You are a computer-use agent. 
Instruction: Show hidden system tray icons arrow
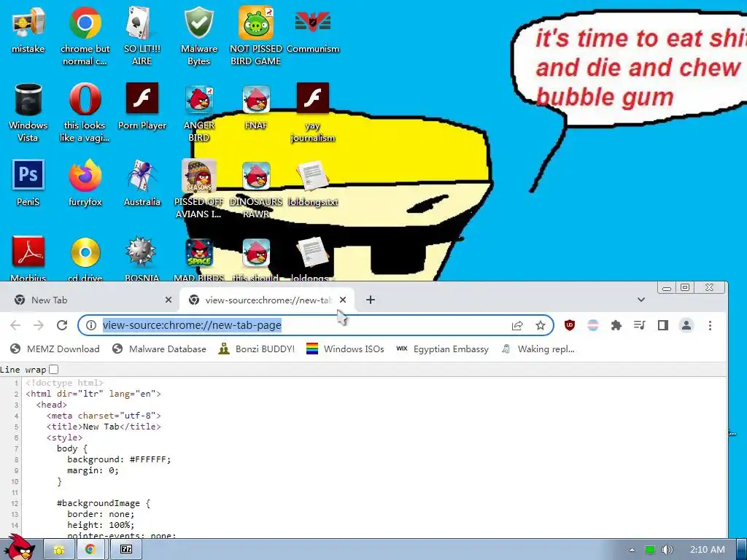632,550
